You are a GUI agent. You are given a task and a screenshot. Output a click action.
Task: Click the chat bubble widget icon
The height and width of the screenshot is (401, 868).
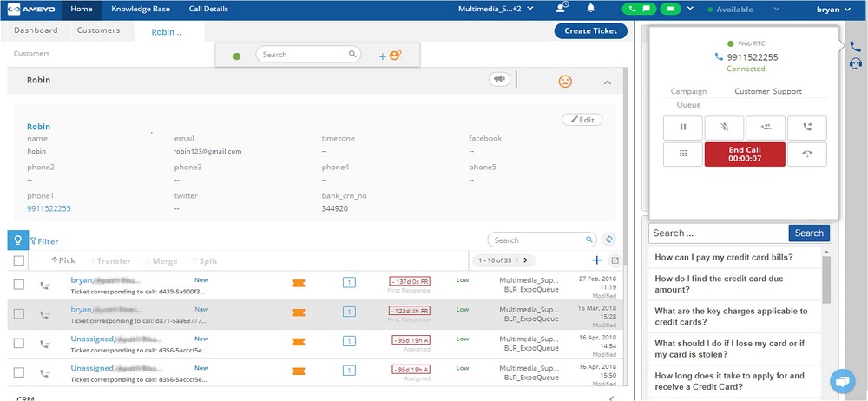[841, 381]
